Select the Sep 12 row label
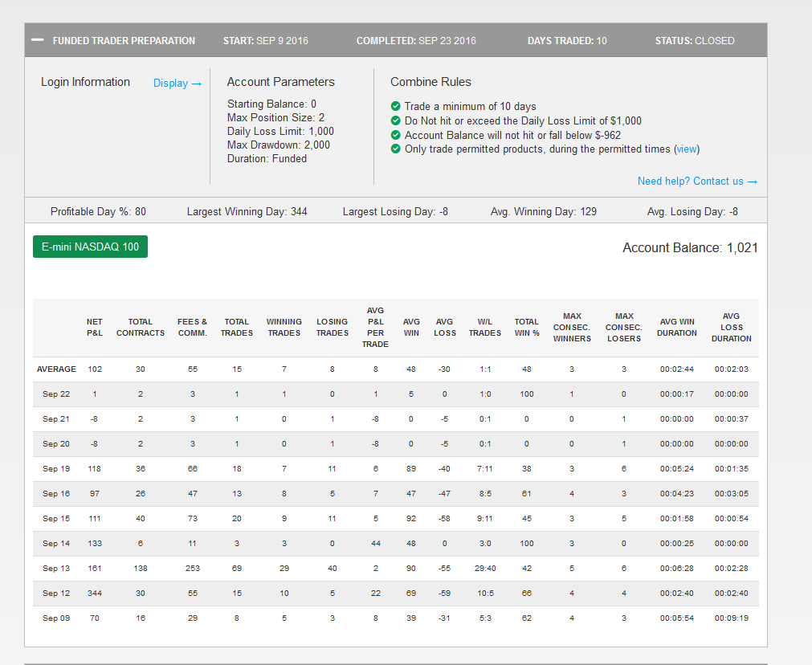Viewport: 812px width, 665px height. [x=56, y=593]
